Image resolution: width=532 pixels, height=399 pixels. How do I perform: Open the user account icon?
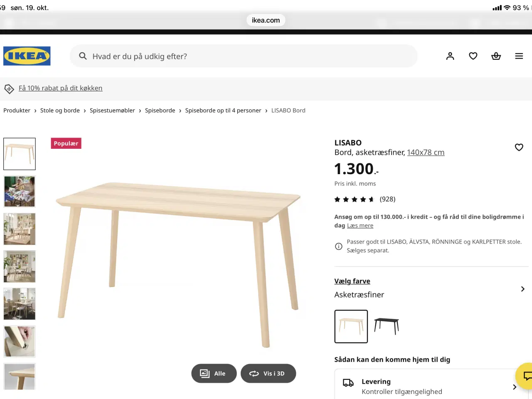click(450, 56)
